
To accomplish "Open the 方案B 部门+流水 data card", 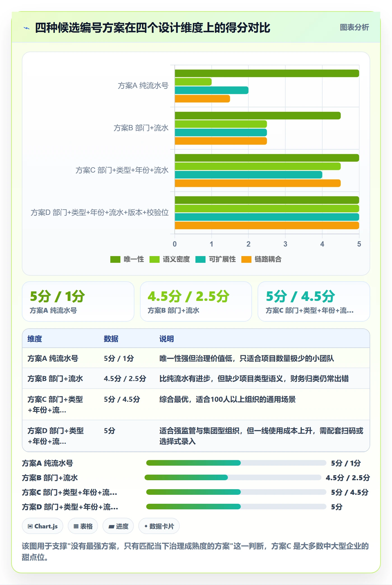I will coord(196,301).
